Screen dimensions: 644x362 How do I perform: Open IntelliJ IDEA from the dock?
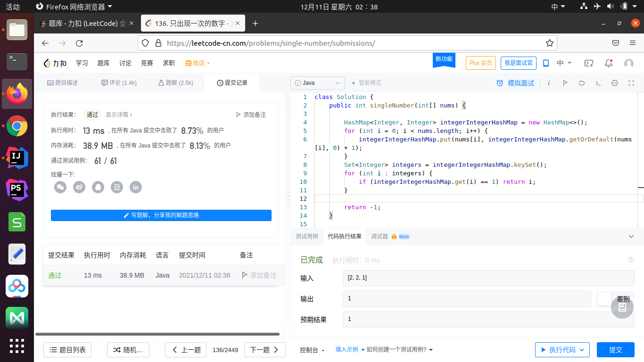click(17, 158)
